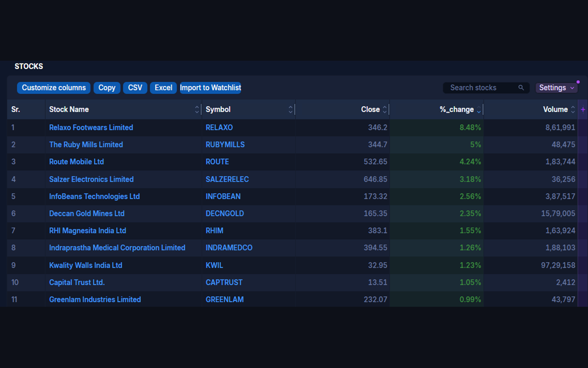Click volume value 8,61,991

point(560,127)
